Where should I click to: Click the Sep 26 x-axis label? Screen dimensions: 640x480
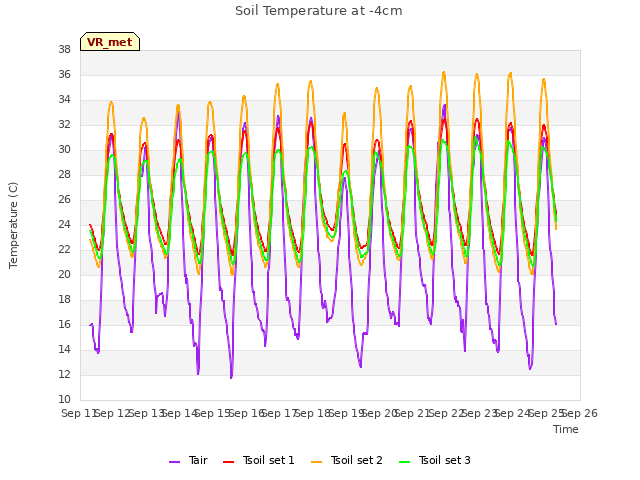tap(580, 413)
